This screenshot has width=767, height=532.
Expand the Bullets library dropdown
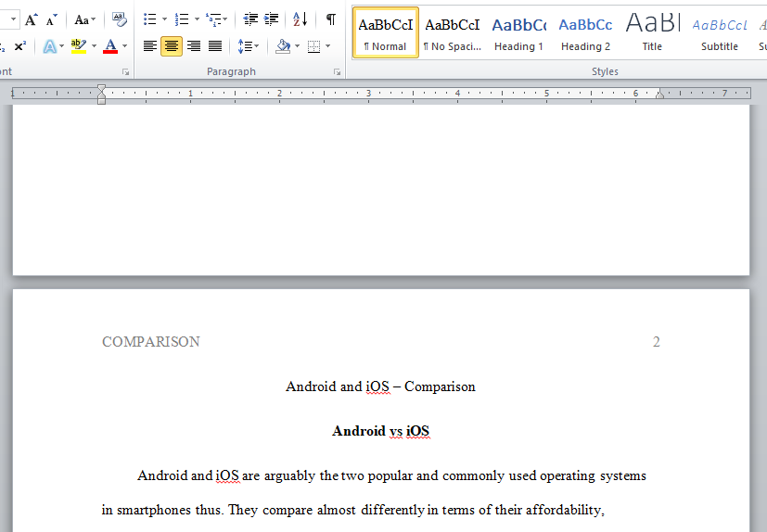point(164,19)
